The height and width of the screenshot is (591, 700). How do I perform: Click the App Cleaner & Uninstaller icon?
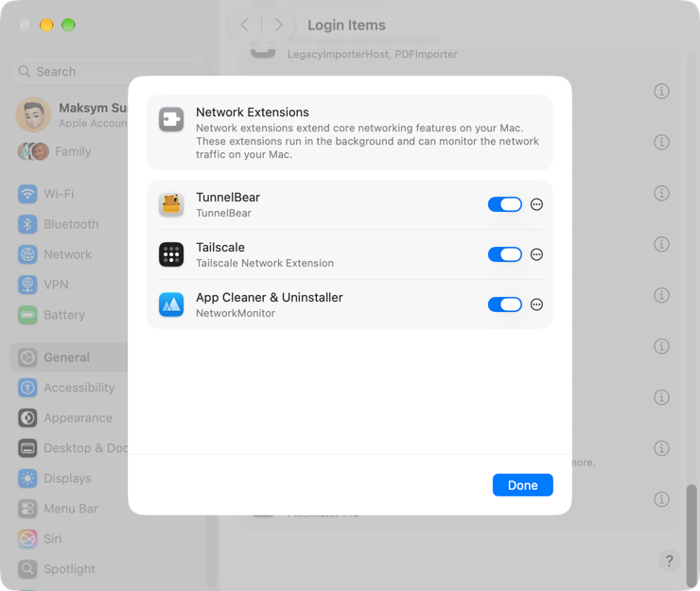click(x=171, y=304)
